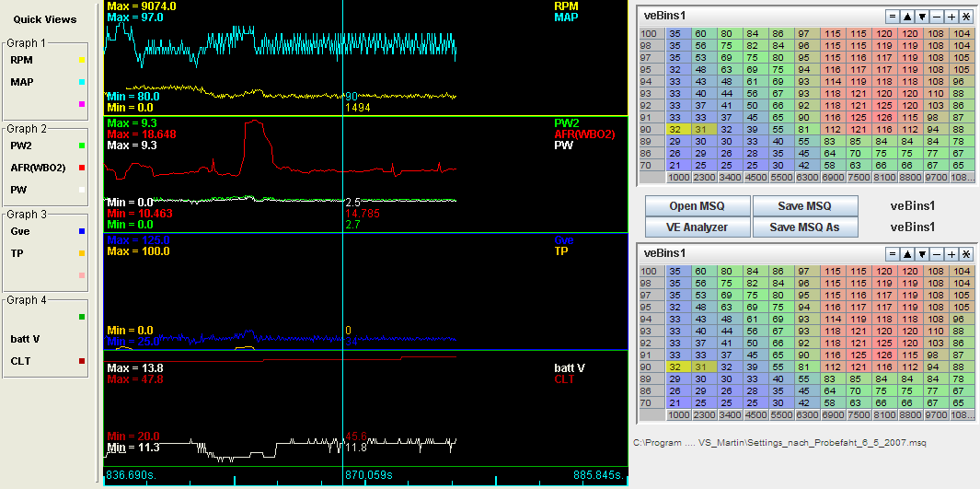Click the cyan time cursor label 870.059s

pos(369,474)
